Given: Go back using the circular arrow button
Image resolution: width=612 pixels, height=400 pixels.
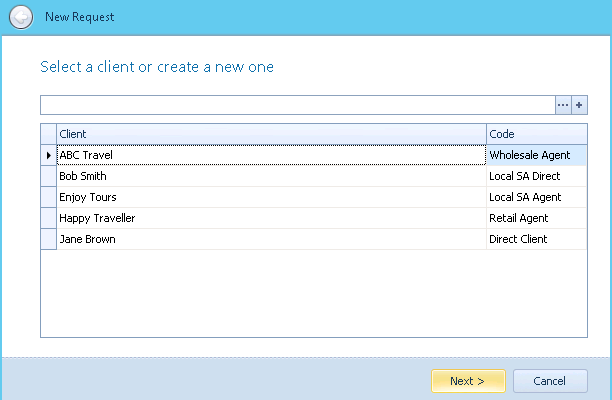Looking at the screenshot, I should tap(21, 17).
